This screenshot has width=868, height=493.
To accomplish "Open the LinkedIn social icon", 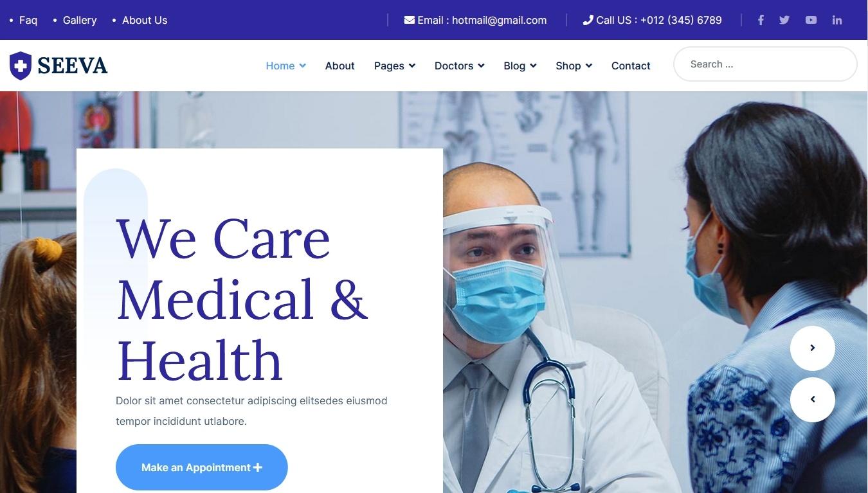I will (837, 20).
